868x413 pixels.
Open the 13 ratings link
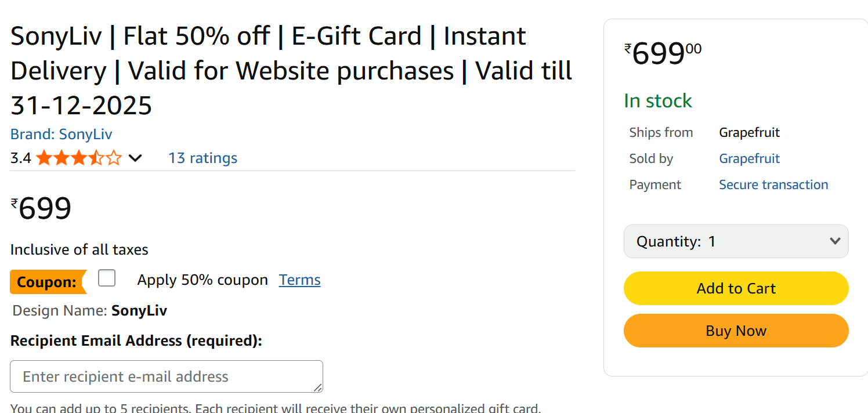coord(202,158)
